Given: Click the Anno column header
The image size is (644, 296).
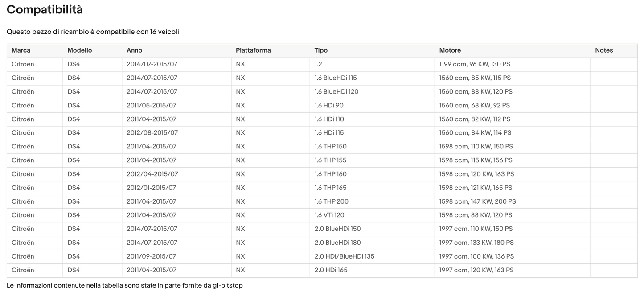Looking at the screenshot, I should pyautogui.click(x=134, y=50).
